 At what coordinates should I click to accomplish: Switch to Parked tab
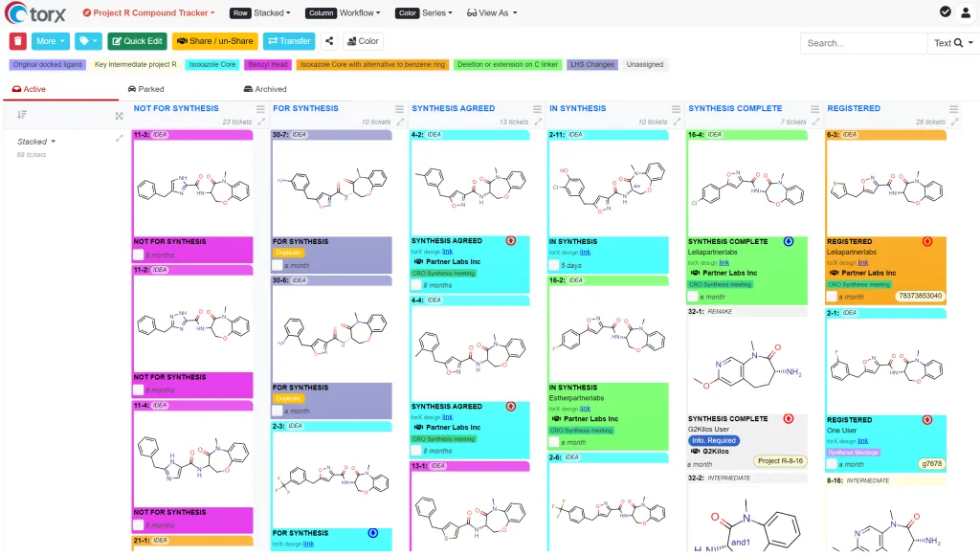(x=145, y=89)
